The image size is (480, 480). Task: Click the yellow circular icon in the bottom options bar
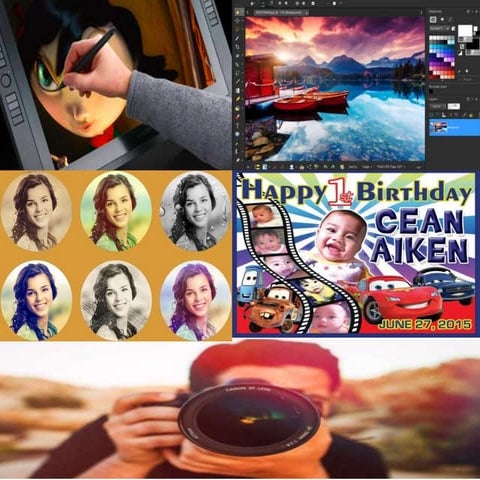tap(258, 167)
